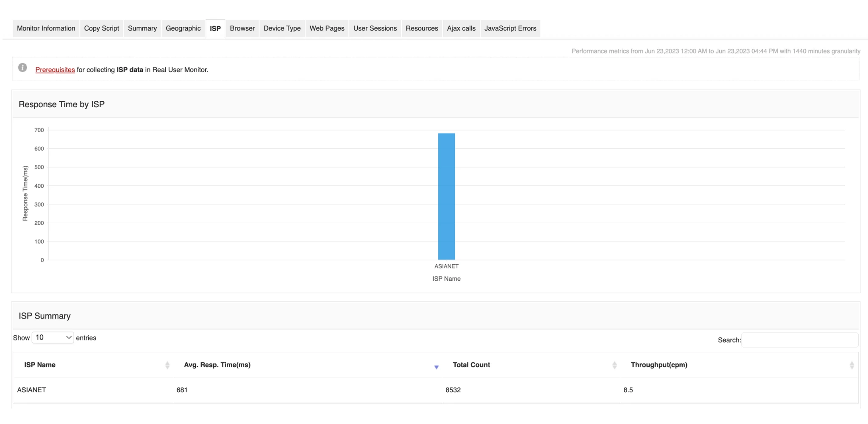Open the Ajax calls tab
Viewport: 868px width, 424px height.
(x=461, y=28)
